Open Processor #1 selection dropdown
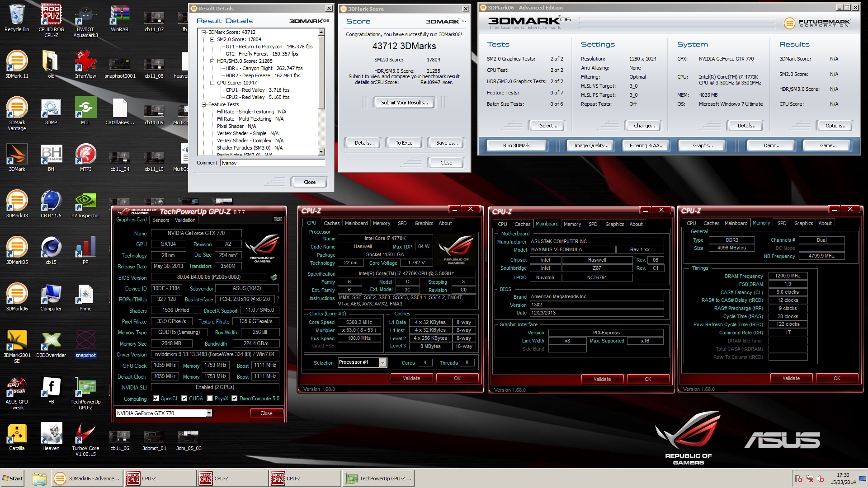The width and height of the screenshot is (868, 488). 383,362
